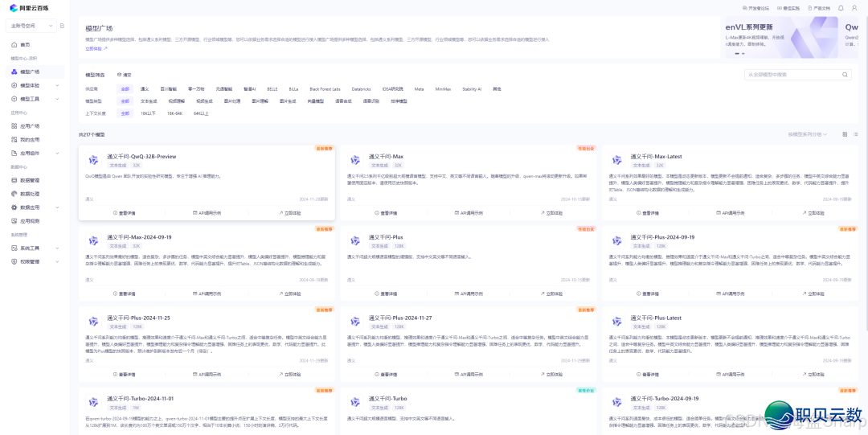Click API调用示例 on the 通义千问-Max-Latest card
The height and width of the screenshot is (435, 868).
(x=731, y=213)
